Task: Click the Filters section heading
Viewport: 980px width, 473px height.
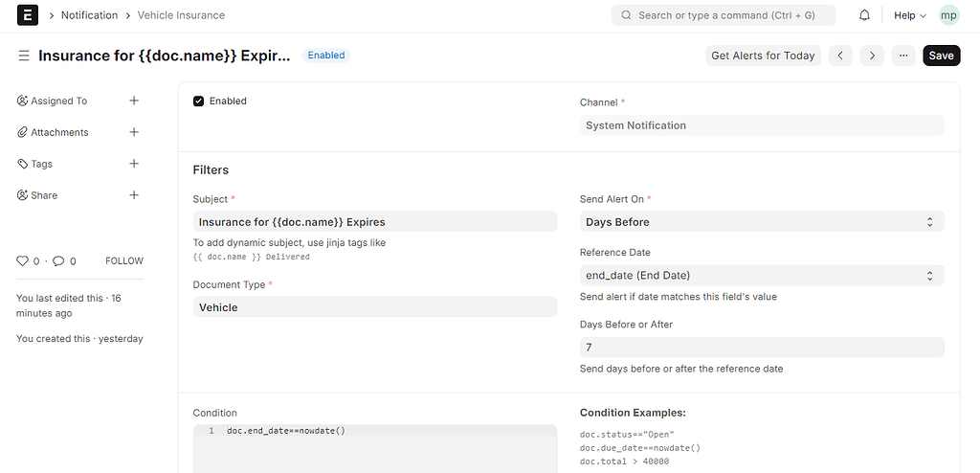Action: [211, 170]
